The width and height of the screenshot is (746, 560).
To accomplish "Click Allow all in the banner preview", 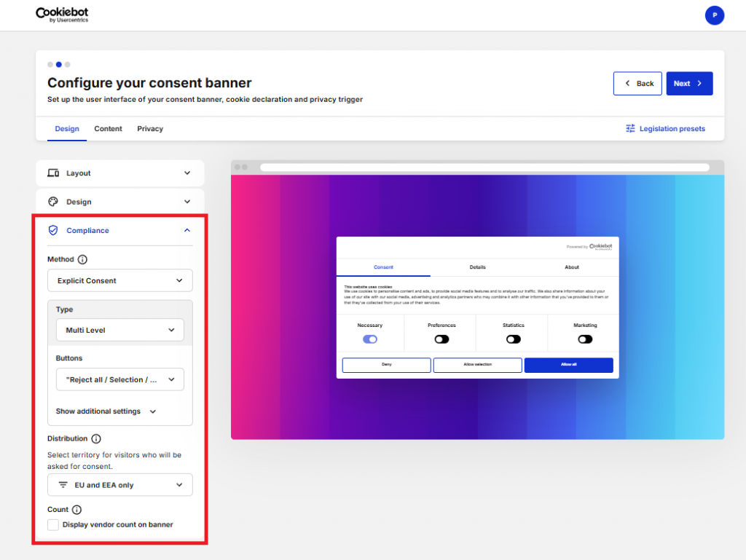I will tap(568, 364).
